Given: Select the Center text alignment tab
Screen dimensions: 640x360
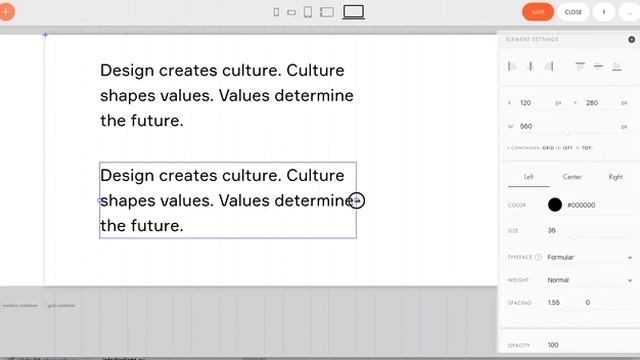Looking at the screenshot, I should pyautogui.click(x=572, y=177).
